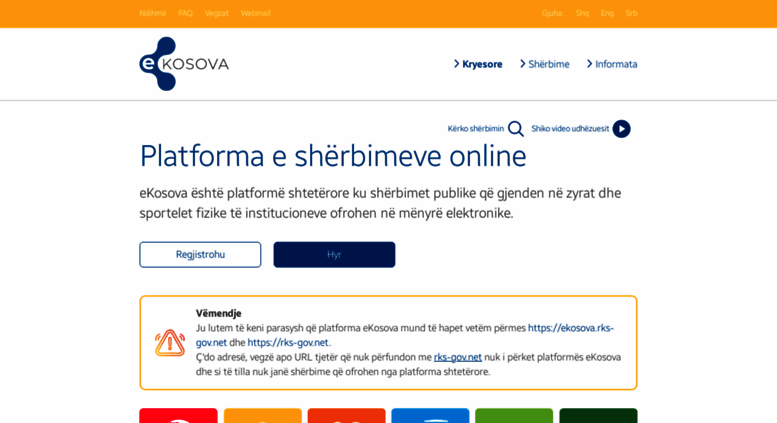Image resolution: width=777 pixels, height=423 pixels.
Task: Click Platforma e shërbimeve online heading
Action: pos(333,156)
